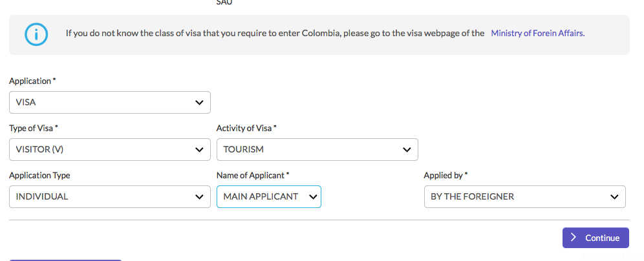
Task: Expand the Type of Visa dropdown
Action: [103, 150]
